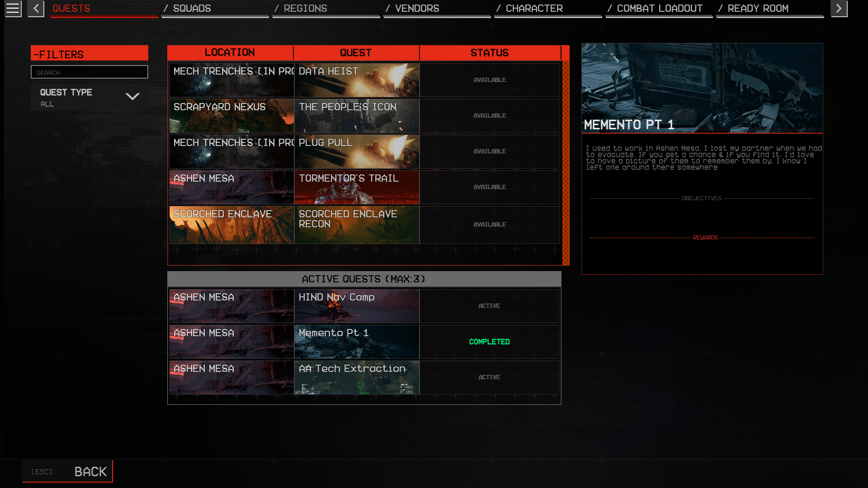Collapse the Filters panel header

click(x=89, y=54)
